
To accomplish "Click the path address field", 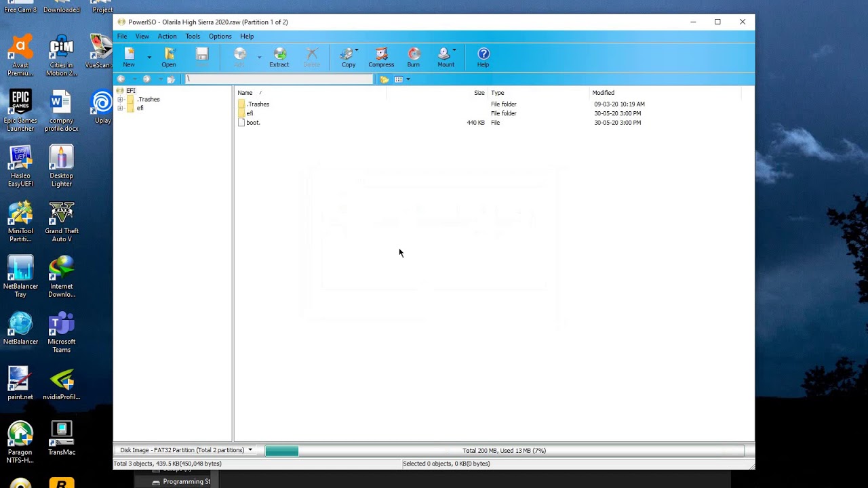I will (x=279, y=79).
